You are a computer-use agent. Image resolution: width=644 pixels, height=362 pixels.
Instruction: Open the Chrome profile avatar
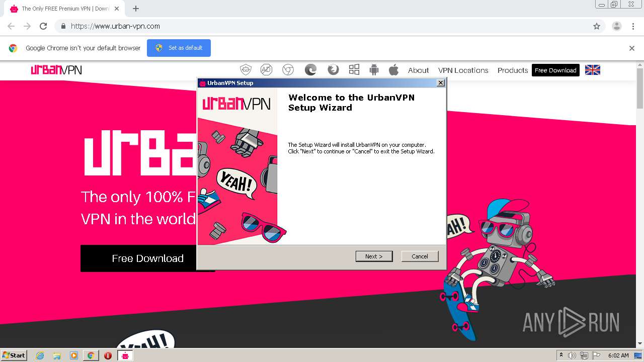(x=617, y=26)
